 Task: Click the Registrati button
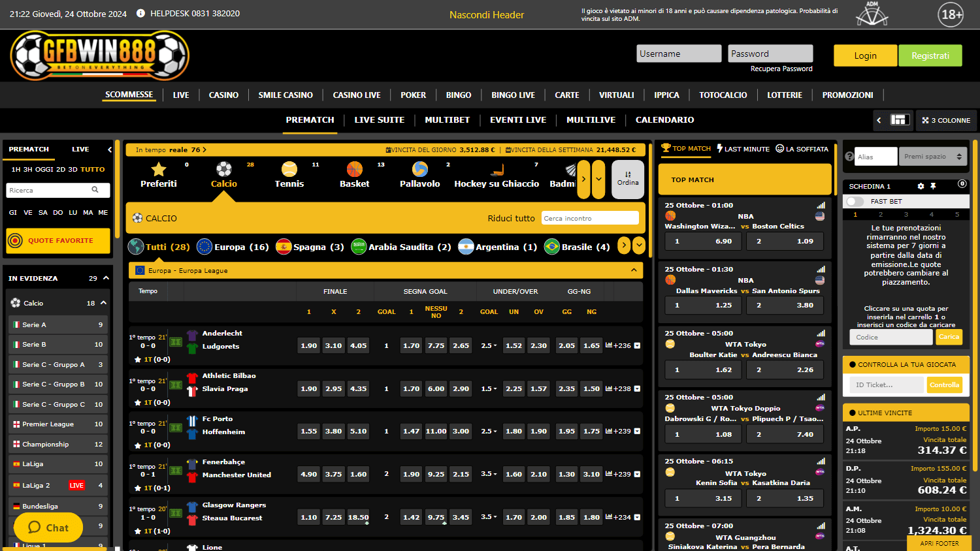click(930, 55)
